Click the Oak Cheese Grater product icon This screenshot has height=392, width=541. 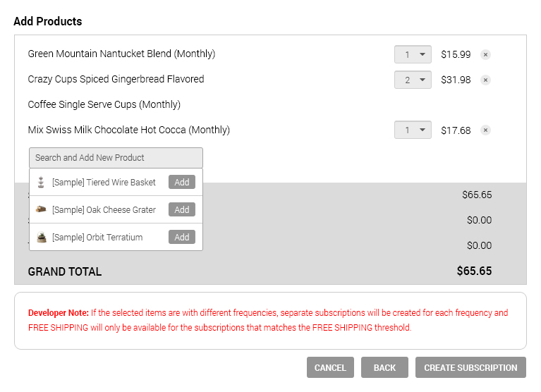pyautogui.click(x=42, y=209)
